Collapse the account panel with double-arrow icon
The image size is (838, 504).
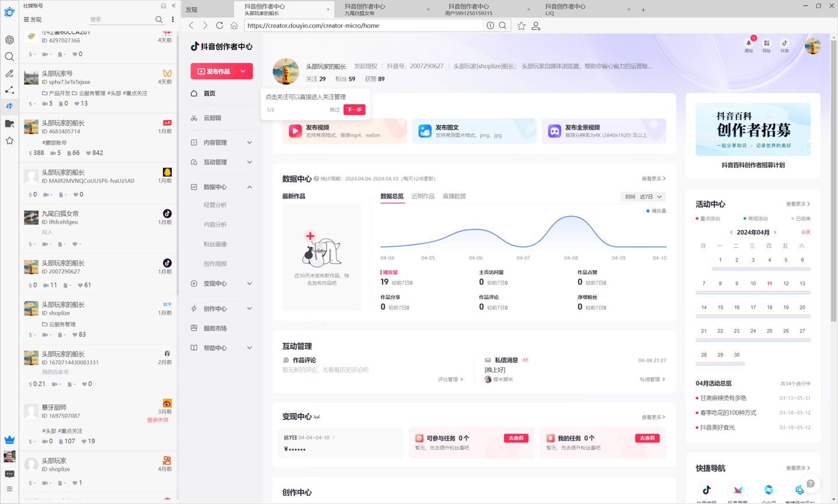tap(173, 5)
